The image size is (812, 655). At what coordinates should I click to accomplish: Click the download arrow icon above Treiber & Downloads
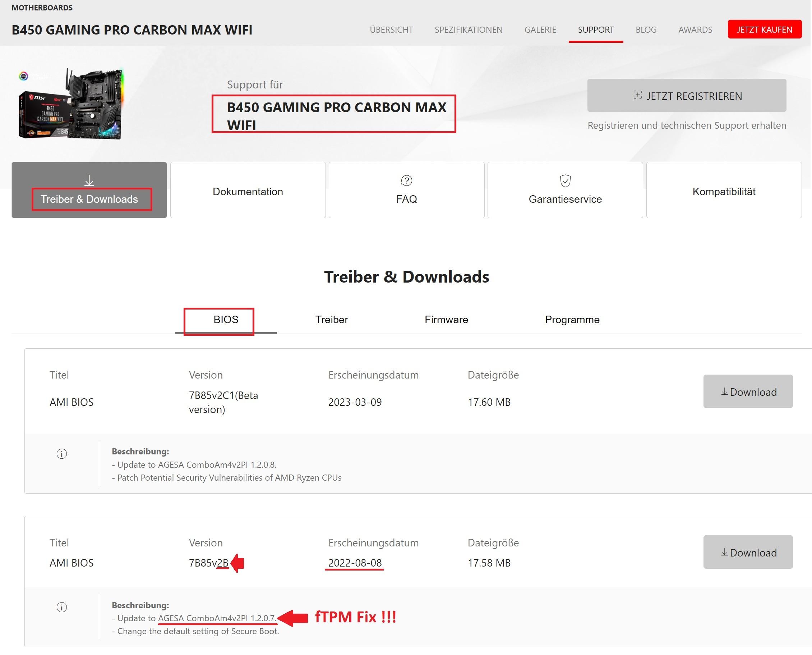89,180
